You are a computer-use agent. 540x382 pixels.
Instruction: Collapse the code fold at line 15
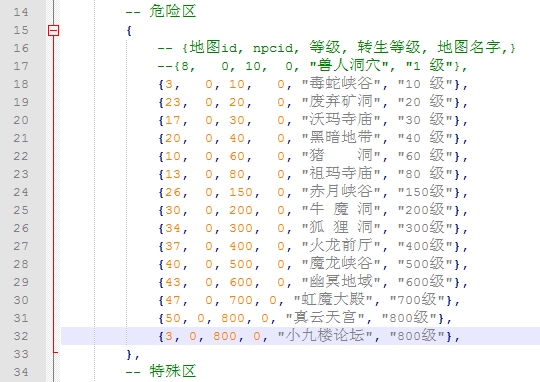click(x=53, y=30)
